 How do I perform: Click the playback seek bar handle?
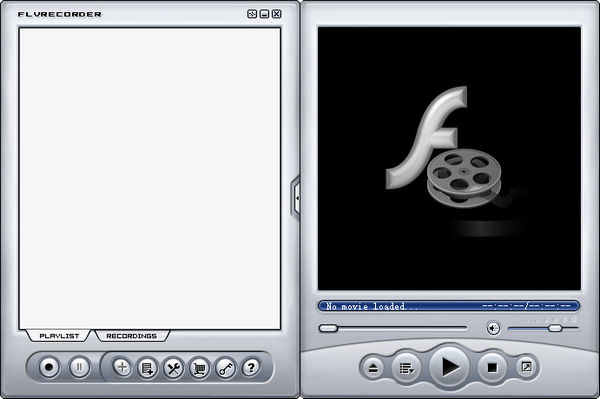(328, 328)
